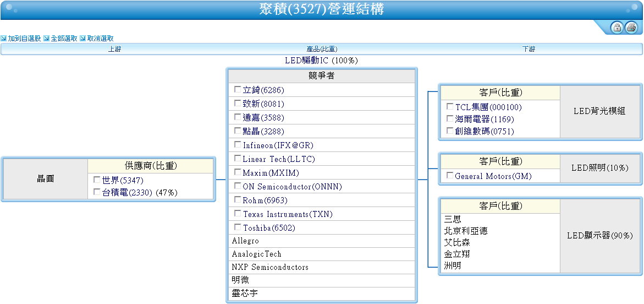644x304 pixels.
Task: Select all via the 全部選取 link
Action: pyautogui.click(x=64, y=38)
